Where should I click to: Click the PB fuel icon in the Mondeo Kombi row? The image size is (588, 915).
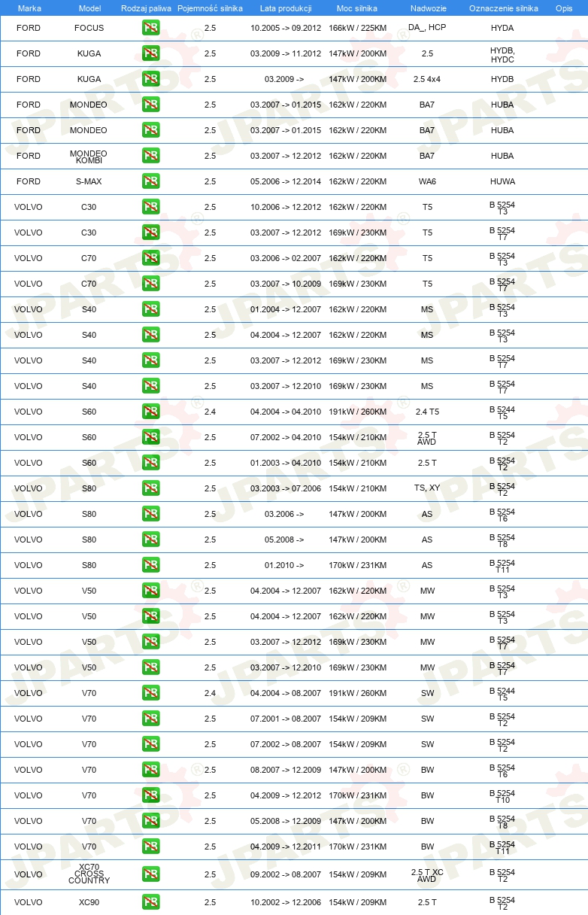click(x=150, y=156)
